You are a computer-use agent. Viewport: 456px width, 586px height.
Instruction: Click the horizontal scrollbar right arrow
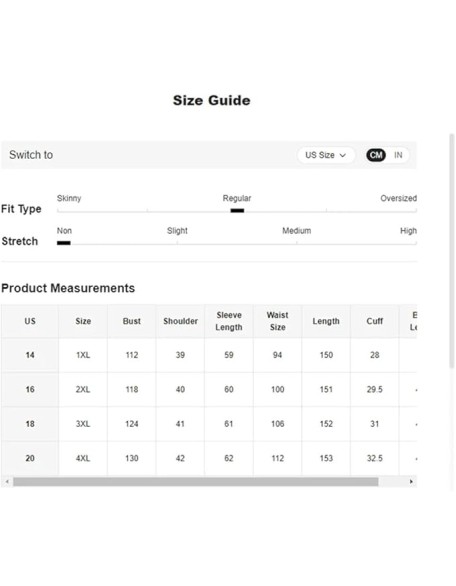pos(411,481)
